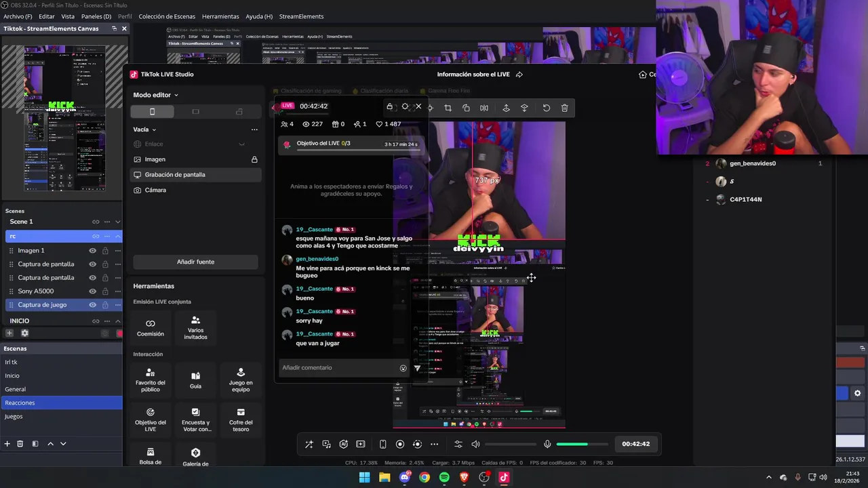Image resolution: width=868 pixels, height=488 pixels.
Task: Select the crop tool in TikTok LIVE Studio
Action: click(x=448, y=108)
